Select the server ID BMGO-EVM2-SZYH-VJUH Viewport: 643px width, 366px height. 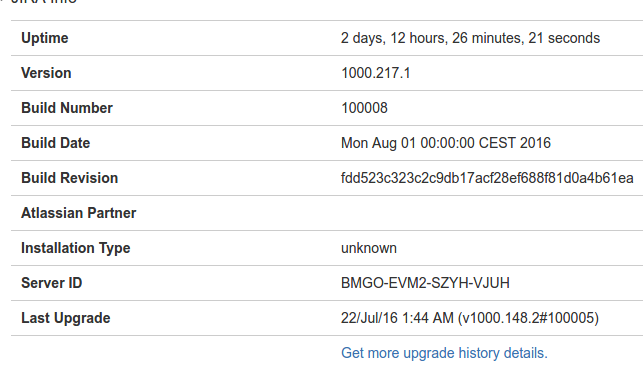click(x=425, y=283)
